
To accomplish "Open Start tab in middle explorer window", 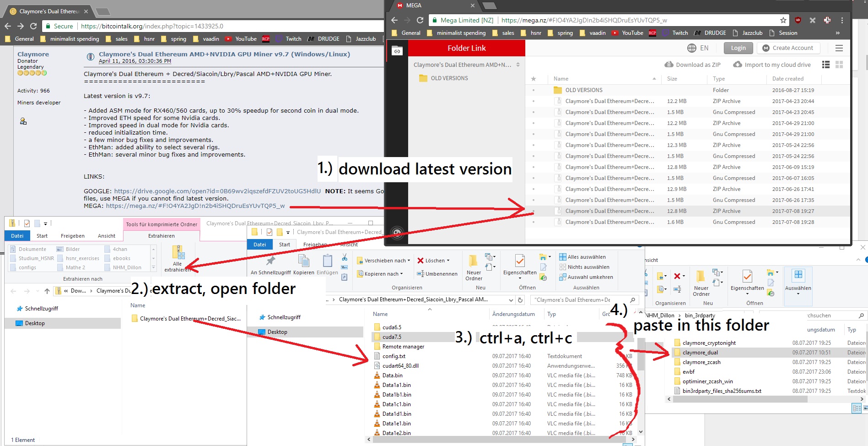I will click(285, 245).
